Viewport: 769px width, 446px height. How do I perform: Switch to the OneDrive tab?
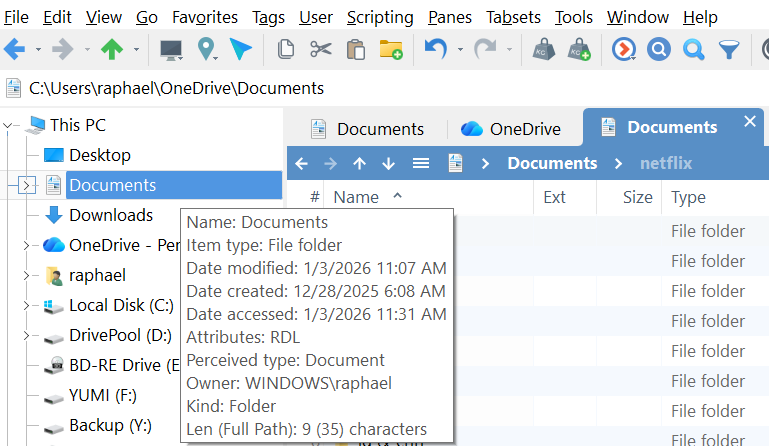510,128
